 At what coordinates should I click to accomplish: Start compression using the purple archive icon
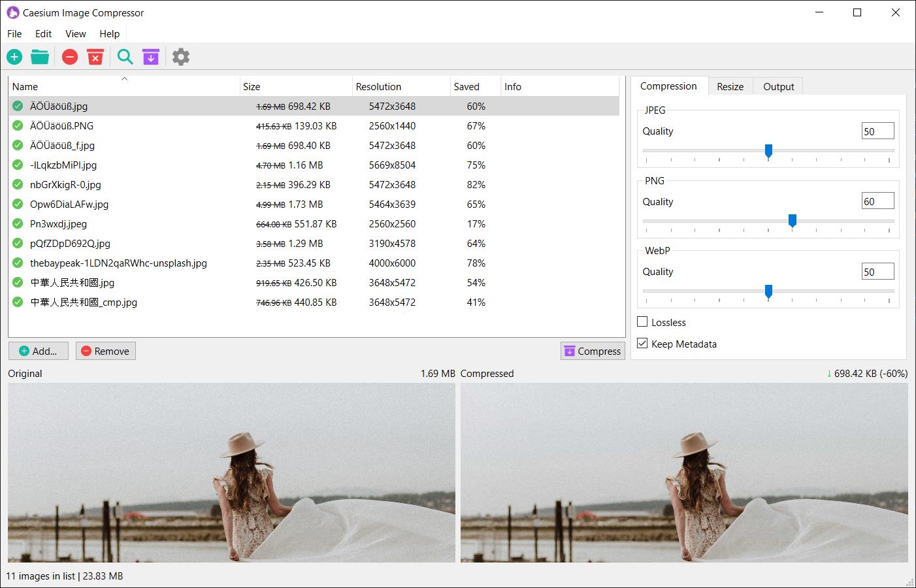tap(151, 57)
